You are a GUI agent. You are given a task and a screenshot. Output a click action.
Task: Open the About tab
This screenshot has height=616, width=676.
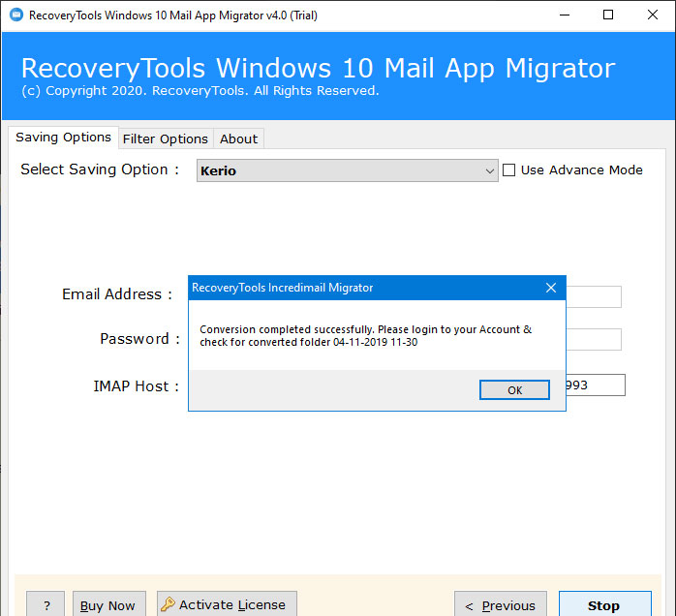pyautogui.click(x=238, y=139)
